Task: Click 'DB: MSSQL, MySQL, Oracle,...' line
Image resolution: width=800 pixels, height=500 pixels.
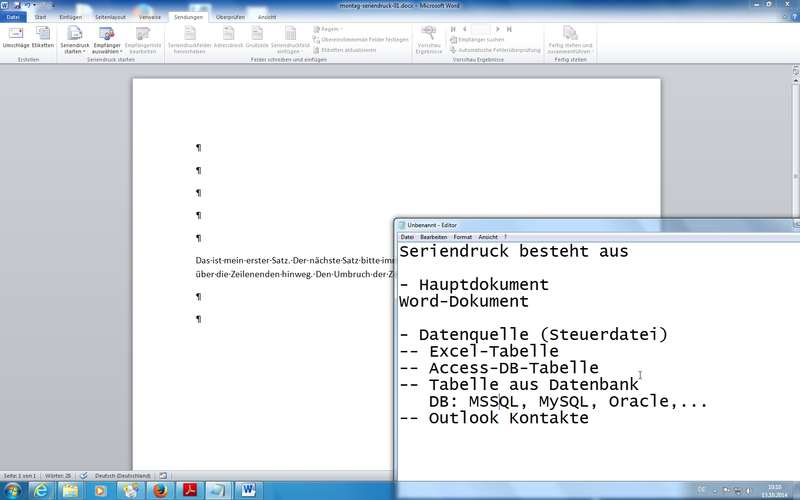Action: (x=568, y=402)
